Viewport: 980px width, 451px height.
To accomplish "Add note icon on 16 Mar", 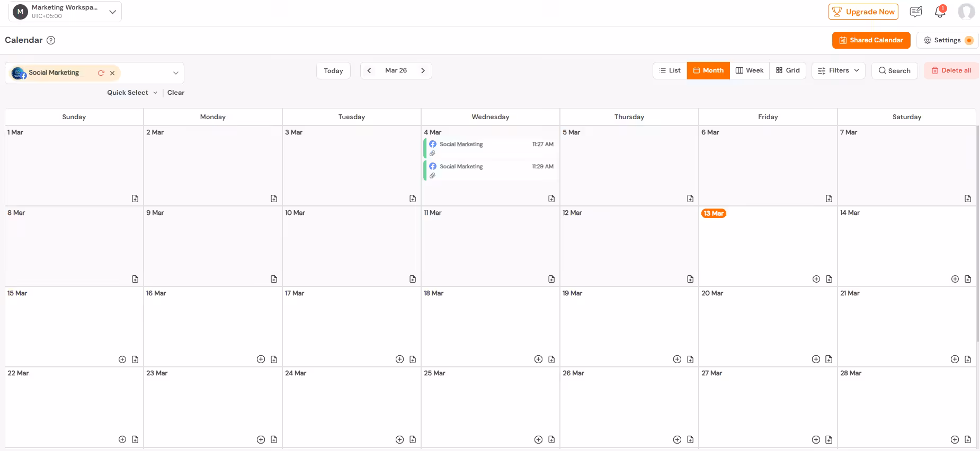I will 274,359.
